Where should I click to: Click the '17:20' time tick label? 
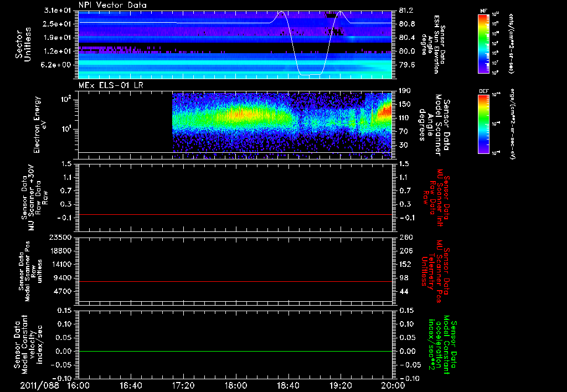tap(183, 385)
